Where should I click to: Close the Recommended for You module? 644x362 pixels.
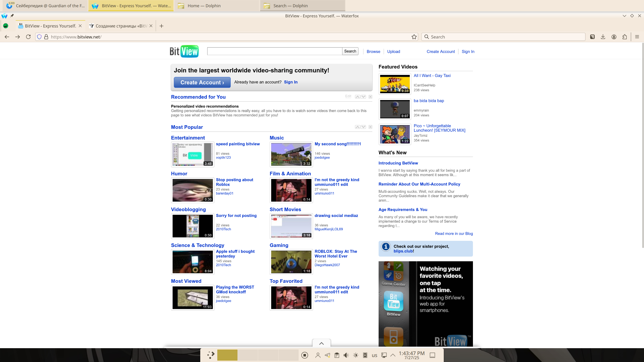[x=370, y=97]
